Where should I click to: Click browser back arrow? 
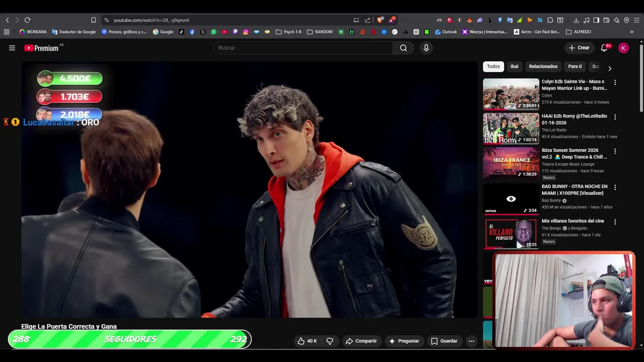coord(8,20)
